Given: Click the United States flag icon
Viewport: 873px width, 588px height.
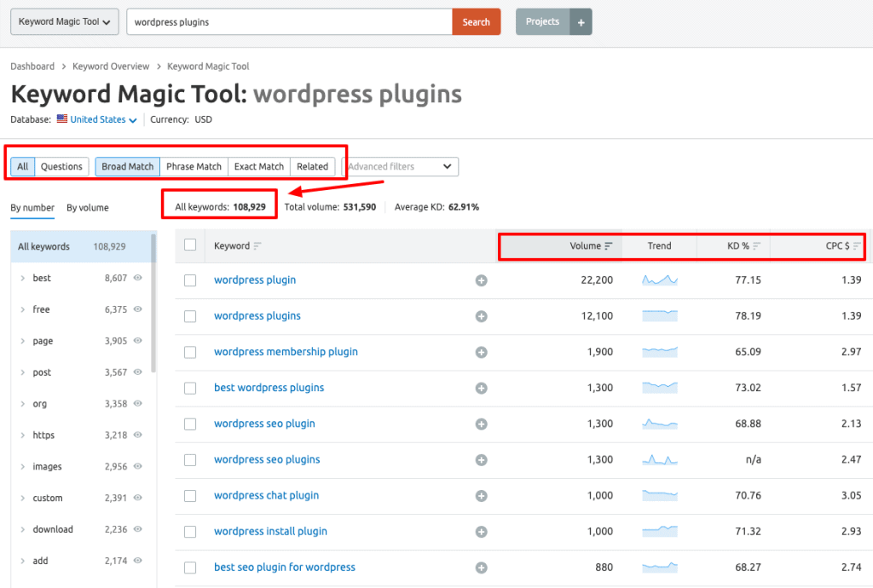Looking at the screenshot, I should (x=61, y=119).
